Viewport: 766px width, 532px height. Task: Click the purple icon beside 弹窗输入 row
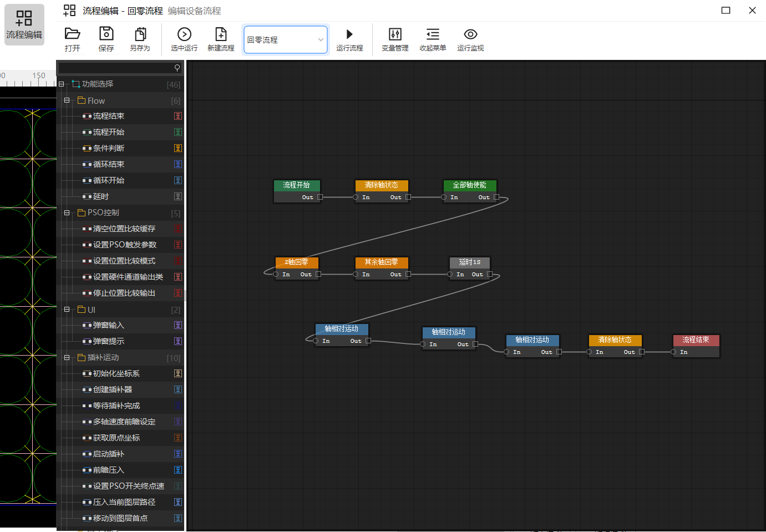tap(178, 325)
